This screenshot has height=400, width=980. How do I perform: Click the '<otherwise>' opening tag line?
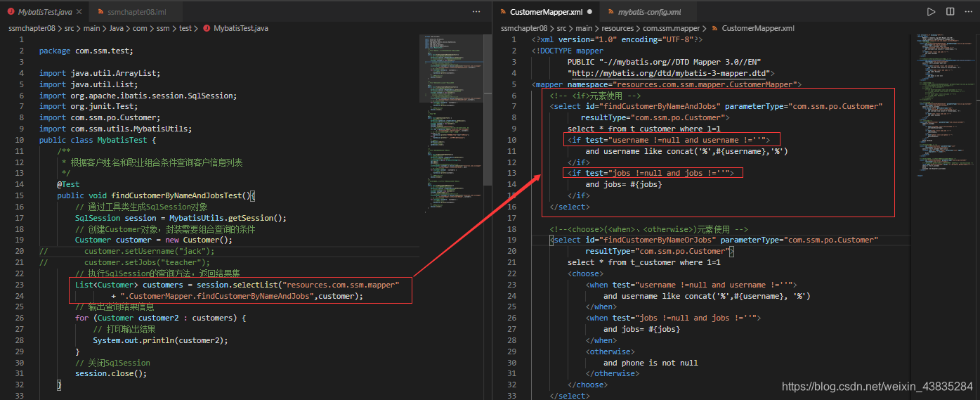tap(610, 351)
